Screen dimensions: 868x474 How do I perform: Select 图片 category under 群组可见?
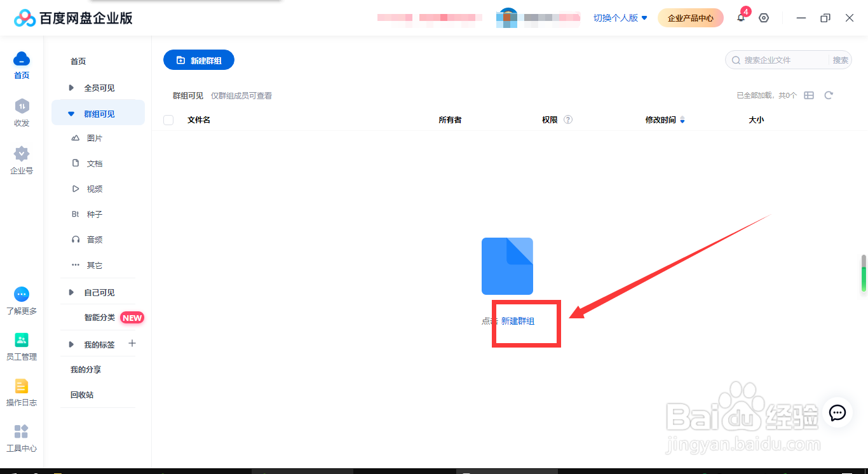94,138
